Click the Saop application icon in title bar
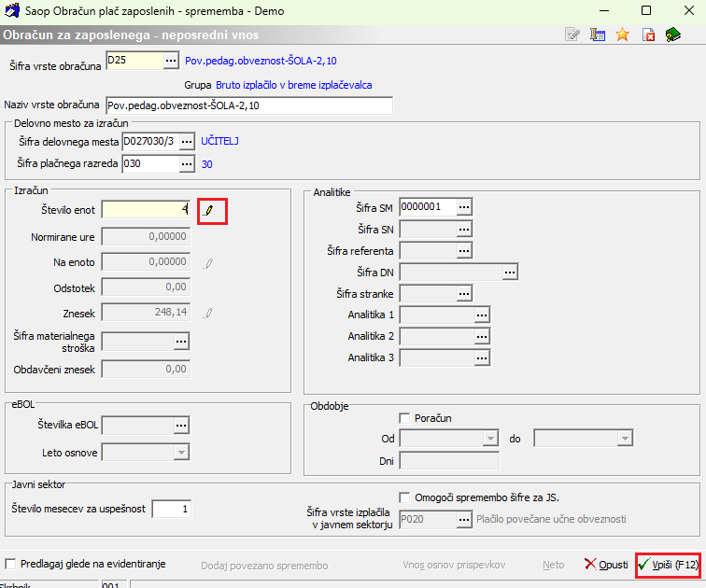Viewport: 706px width, 588px height. coord(11,11)
